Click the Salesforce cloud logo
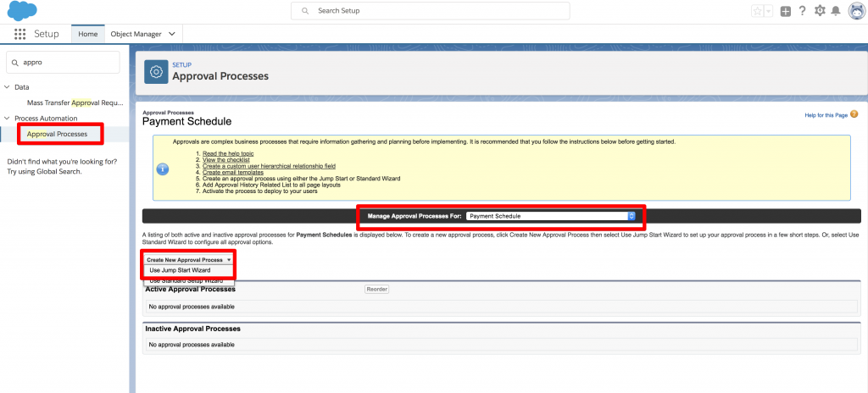 pyautogui.click(x=23, y=11)
